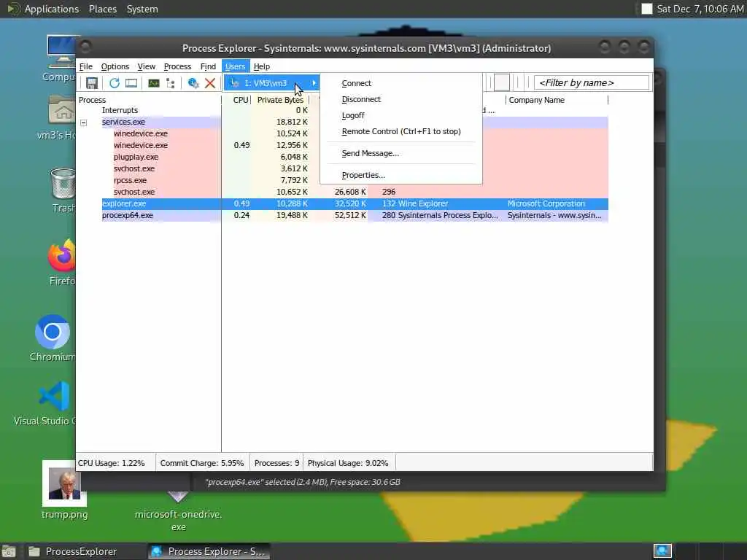The width and height of the screenshot is (747, 560).
Task: Open the System Information graph icon
Action: [153, 83]
